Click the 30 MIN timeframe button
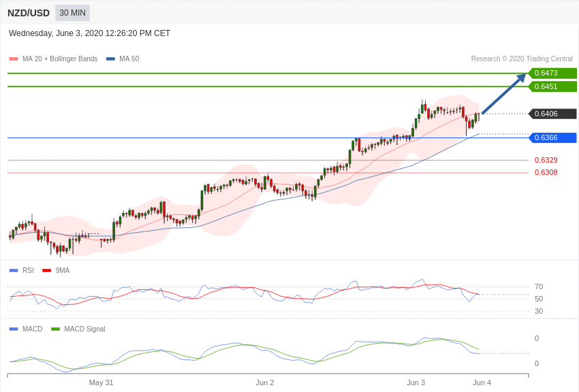This screenshot has width=579, height=392. click(72, 13)
